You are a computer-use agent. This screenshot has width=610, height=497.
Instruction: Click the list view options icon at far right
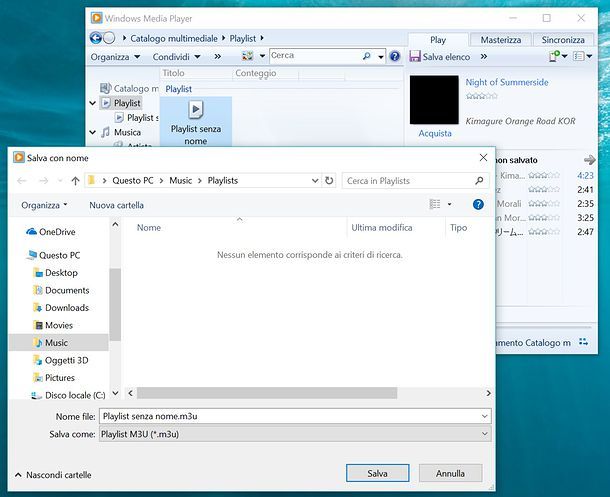click(579, 56)
